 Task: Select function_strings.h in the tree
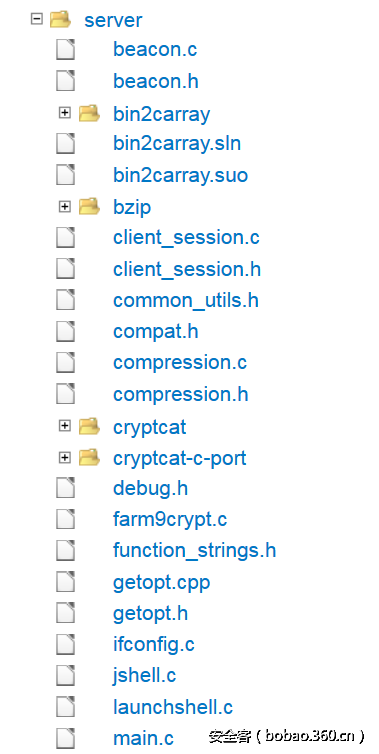pyautogui.click(x=194, y=550)
